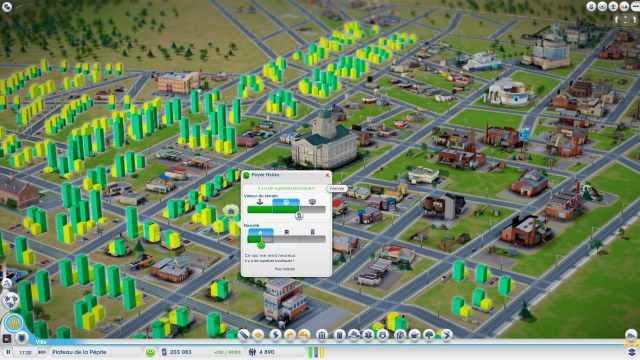Select the power lightning bolt icon
Image resolution: width=640 pixels, height=360 pixels.
coord(276,335)
